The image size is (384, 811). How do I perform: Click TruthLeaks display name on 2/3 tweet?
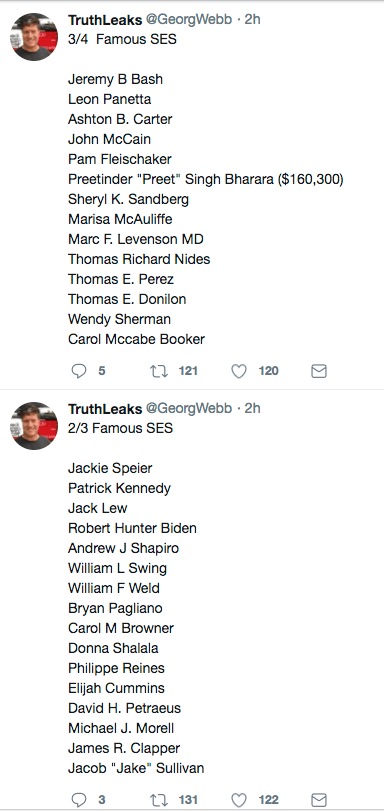105,409
